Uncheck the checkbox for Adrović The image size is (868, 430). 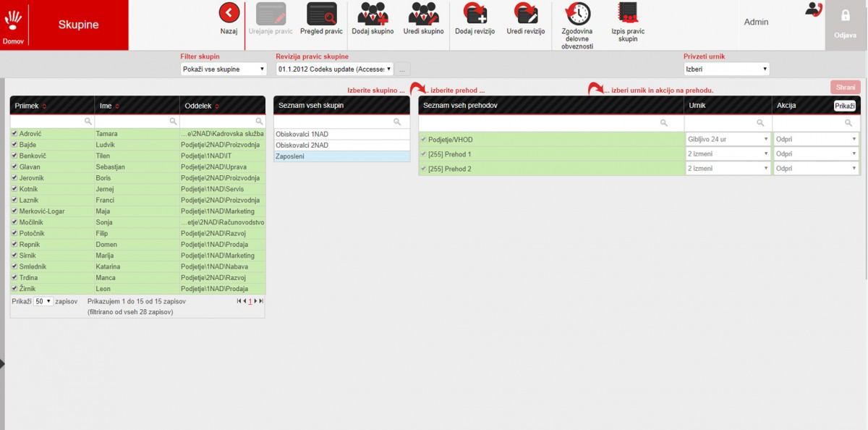tap(14, 134)
